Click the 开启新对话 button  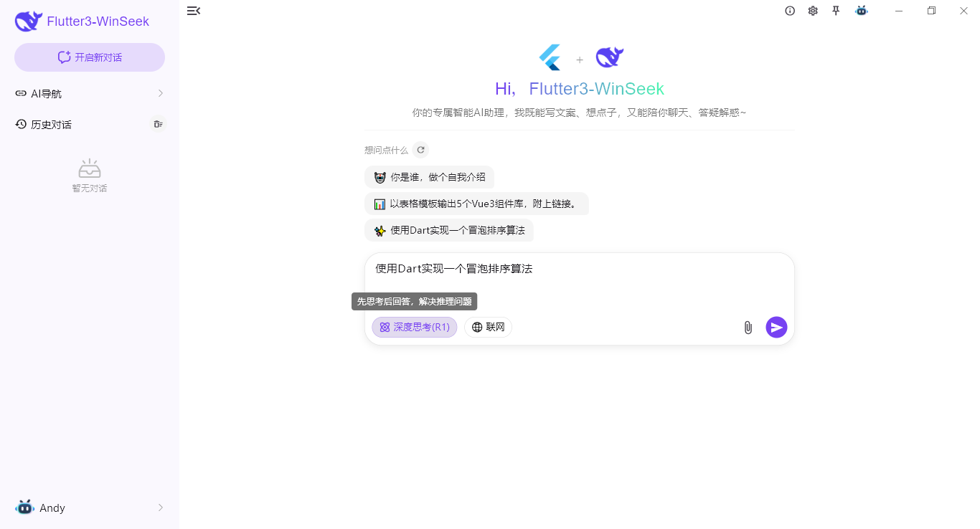pyautogui.click(x=89, y=57)
